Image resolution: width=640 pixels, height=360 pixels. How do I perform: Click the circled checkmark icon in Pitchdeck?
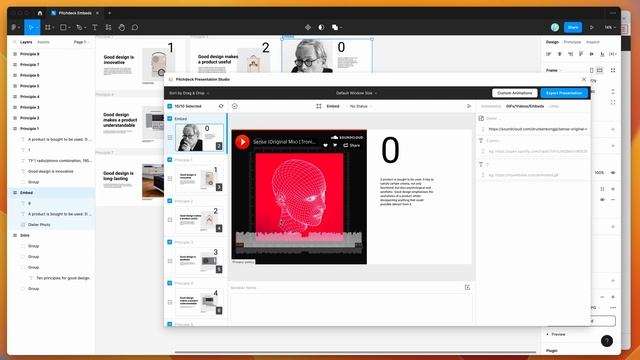(235, 106)
